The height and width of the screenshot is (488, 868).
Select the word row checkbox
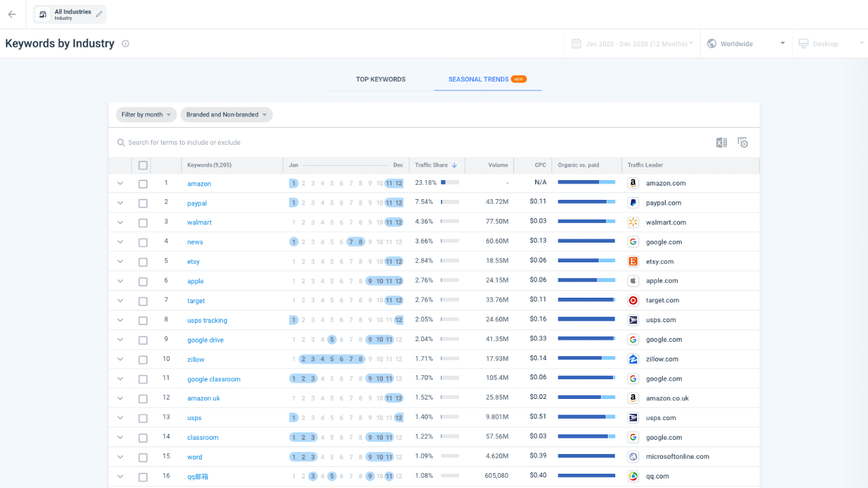click(143, 457)
